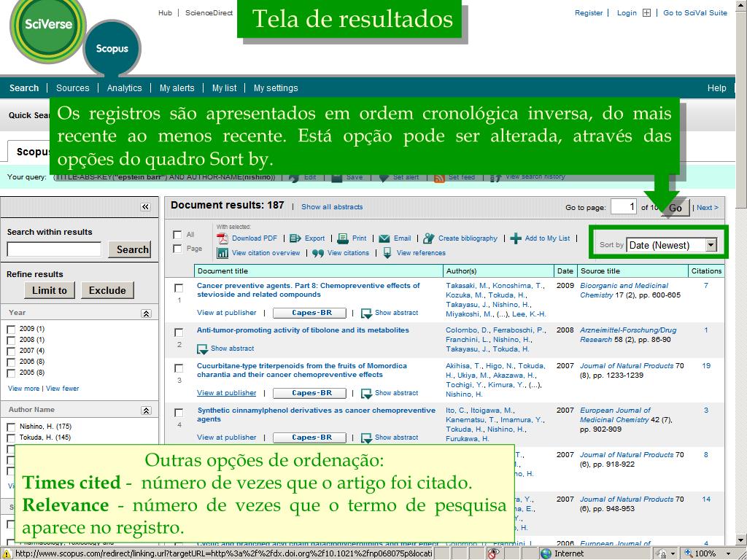Screen dimensions: 747x560
Task: Click the Create bibliography icon
Action: 429,238
